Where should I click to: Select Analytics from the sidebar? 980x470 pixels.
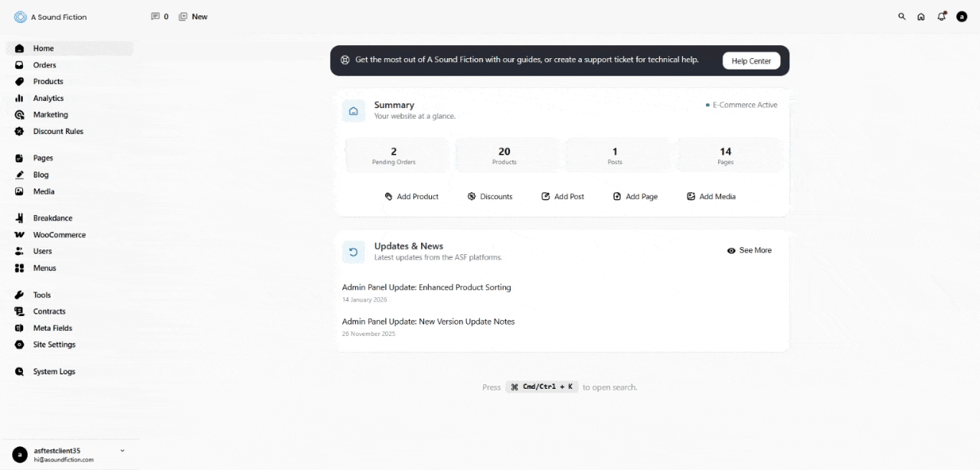tap(48, 99)
